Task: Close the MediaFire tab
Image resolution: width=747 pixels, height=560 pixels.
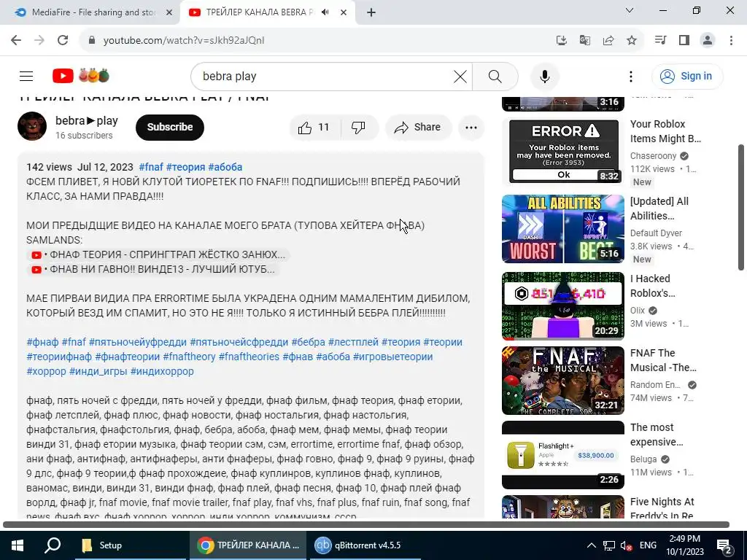Action: pyautogui.click(x=169, y=12)
